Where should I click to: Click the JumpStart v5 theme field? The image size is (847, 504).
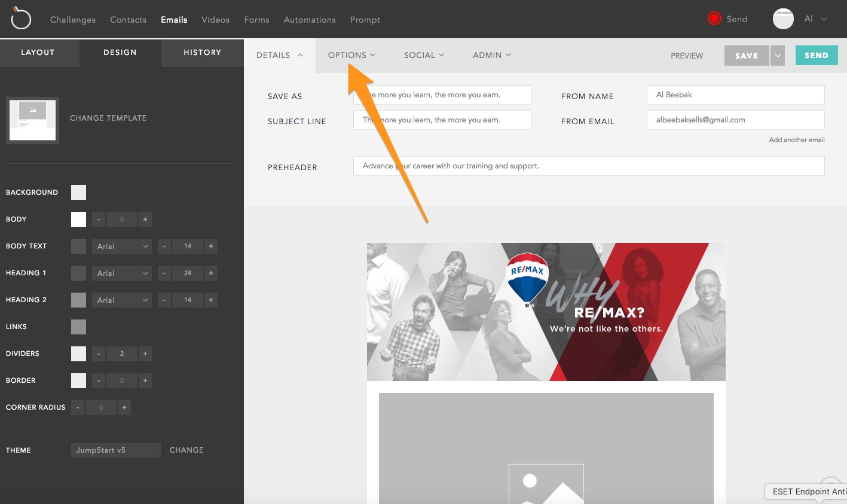click(116, 450)
